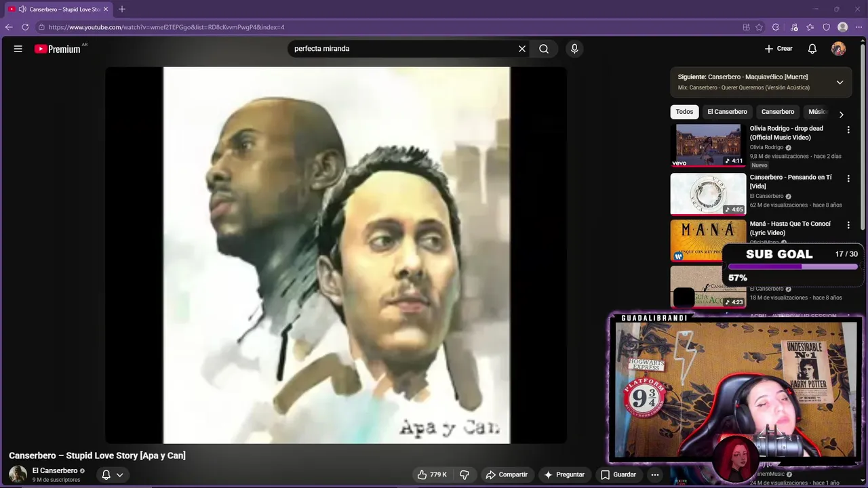Click Siguiente: Canserbero - Maquiavélico text
The width and height of the screenshot is (868, 488).
(743, 77)
